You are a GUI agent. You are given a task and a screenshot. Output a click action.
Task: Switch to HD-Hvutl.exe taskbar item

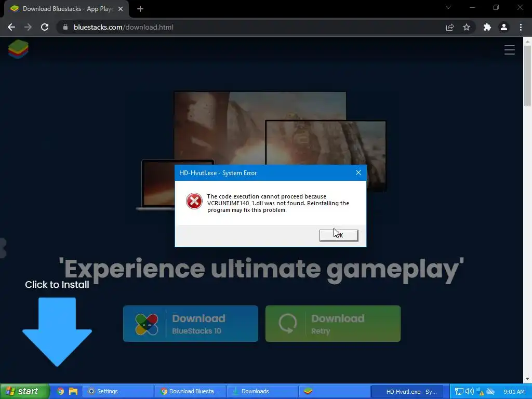pos(407,391)
